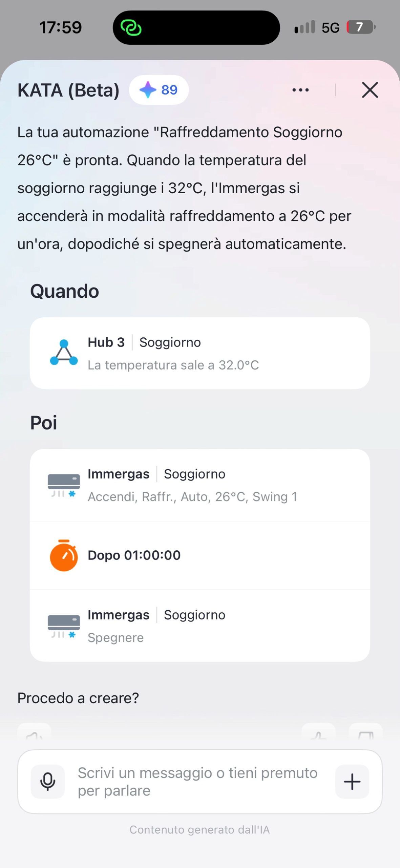Open the three-dots more options menu

pyautogui.click(x=300, y=90)
